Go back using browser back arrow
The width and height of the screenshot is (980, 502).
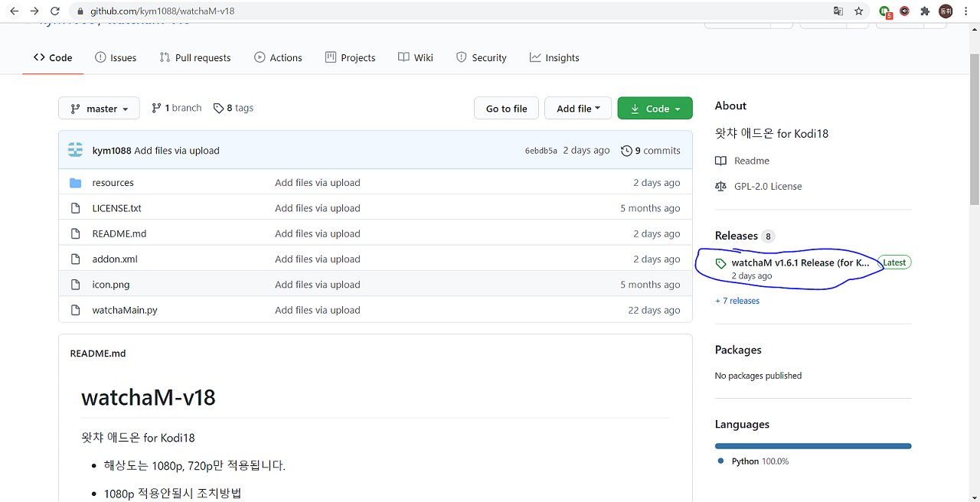[14, 11]
